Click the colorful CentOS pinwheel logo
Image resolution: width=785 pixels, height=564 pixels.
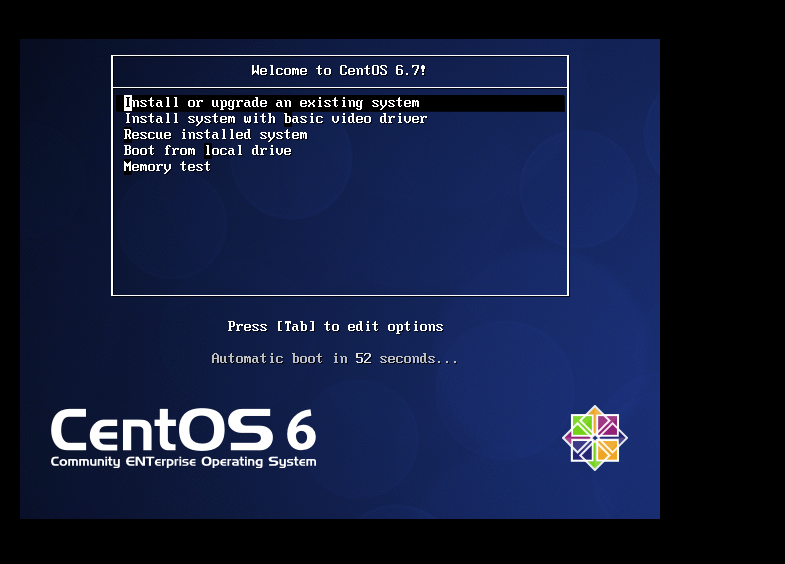595,438
